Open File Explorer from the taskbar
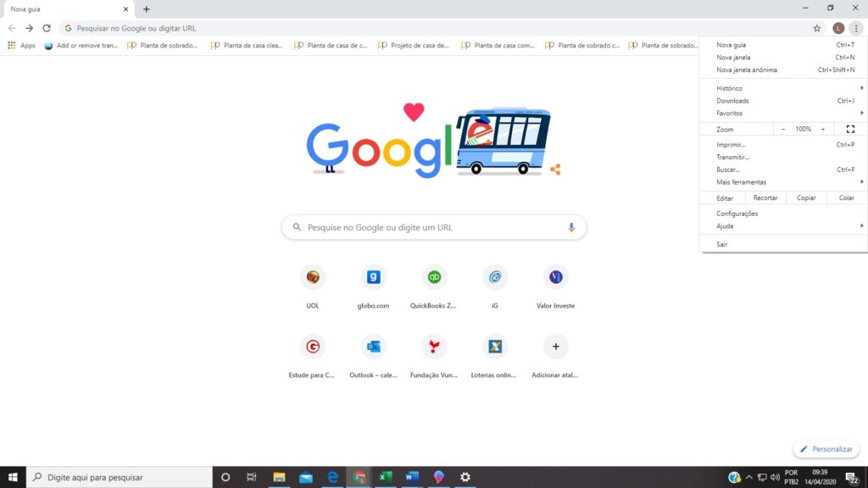The width and height of the screenshot is (868, 488). pyautogui.click(x=279, y=477)
